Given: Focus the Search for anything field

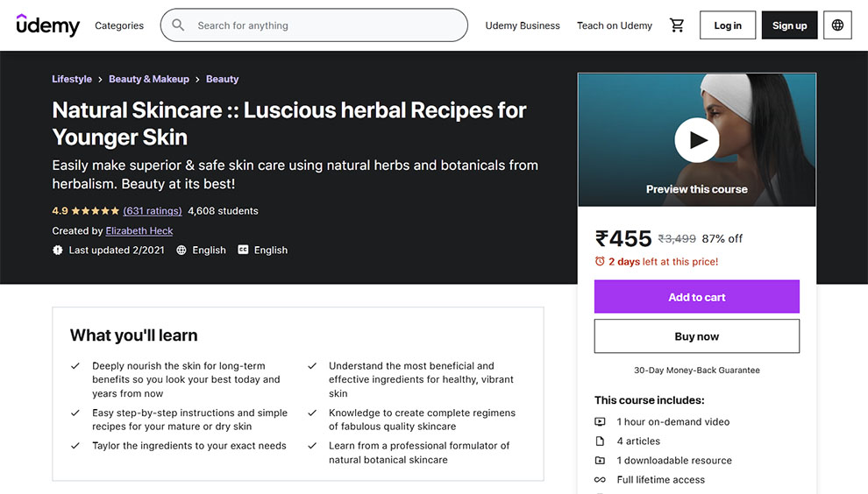Looking at the screenshot, I should click(314, 25).
